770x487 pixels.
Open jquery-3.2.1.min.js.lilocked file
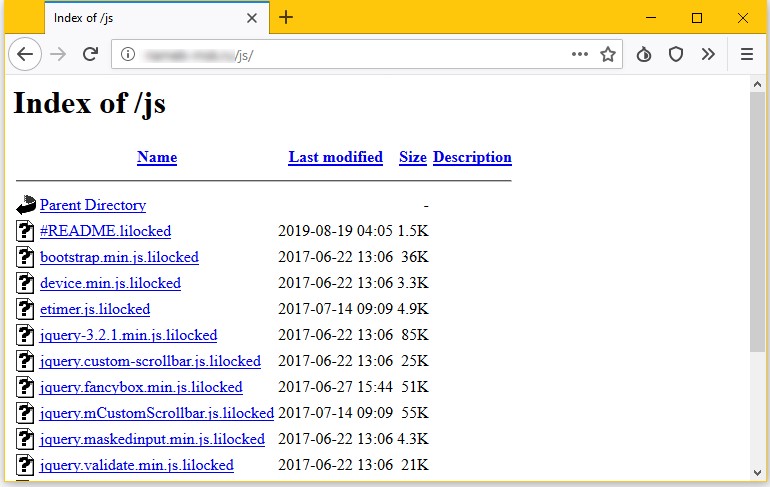coord(129,335)
